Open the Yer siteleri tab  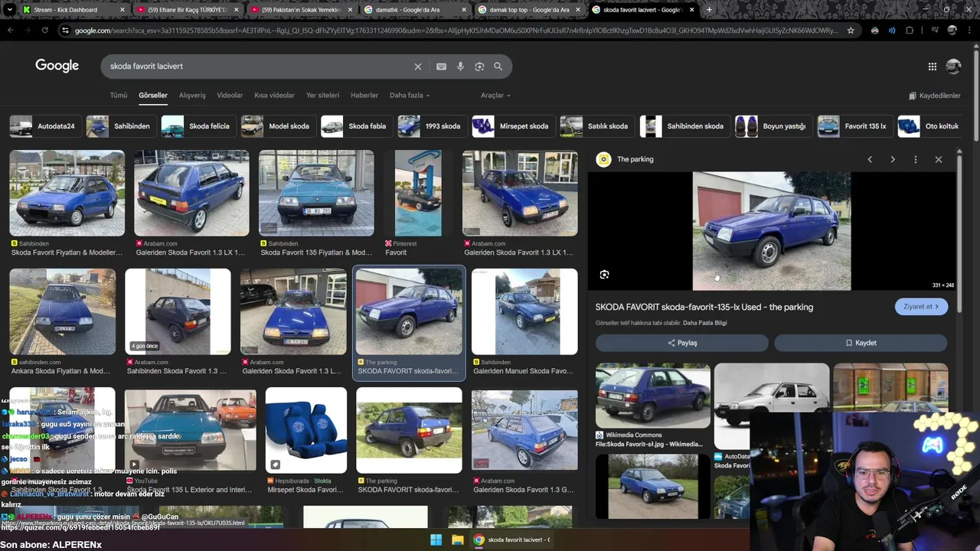pyautogui.click(x=322, y=96)
